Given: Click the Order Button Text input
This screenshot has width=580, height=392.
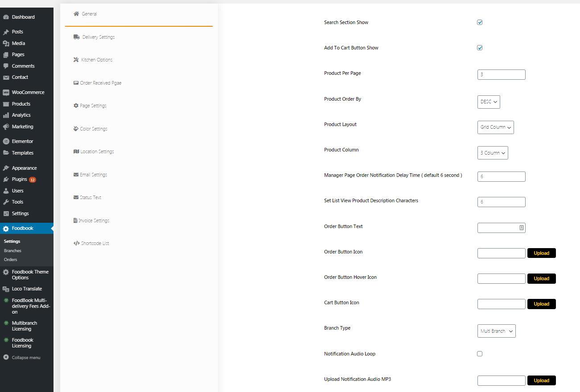Looking at the screenshot, I should (x=498, y=228).
